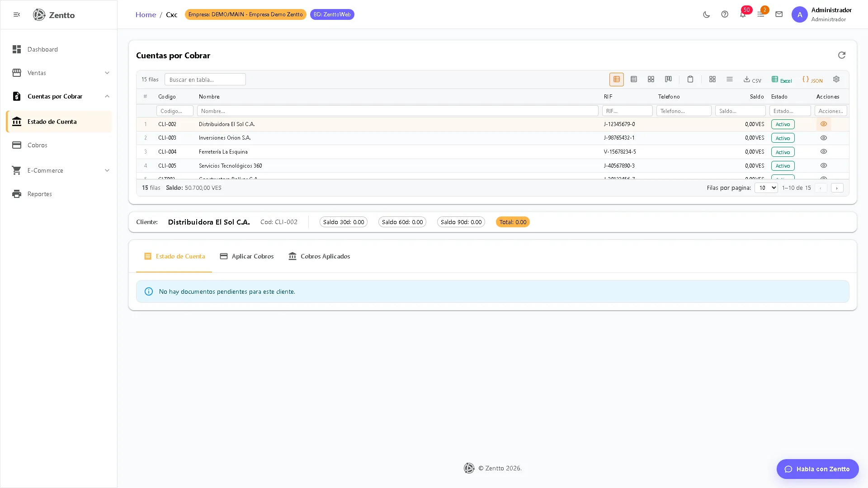View account for Ferretería La Esquina

pyautogui.click(x=824, y=152)
